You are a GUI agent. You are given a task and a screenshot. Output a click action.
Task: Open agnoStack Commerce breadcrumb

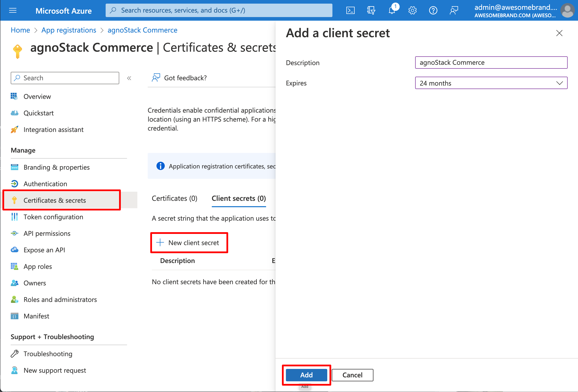(x=142, y=30)
